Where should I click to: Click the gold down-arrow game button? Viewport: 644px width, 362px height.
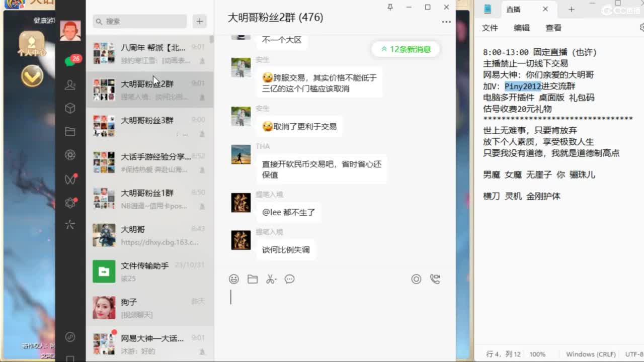coord(32,76)
